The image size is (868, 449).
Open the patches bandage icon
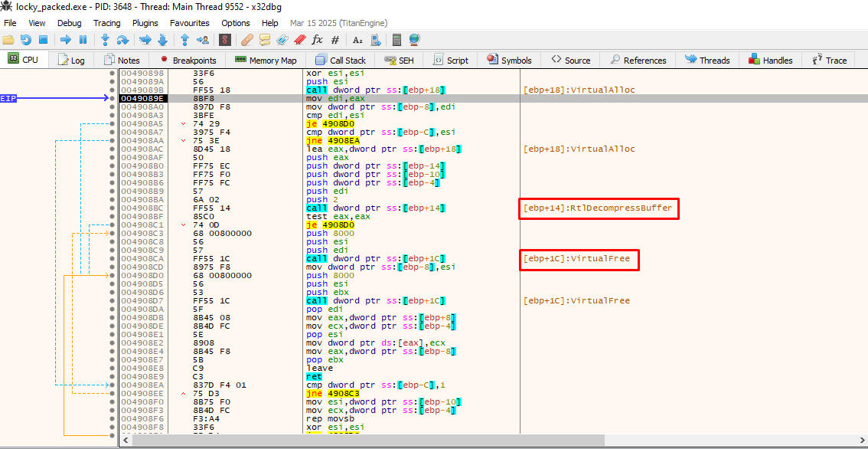click(x=247, y=40)
